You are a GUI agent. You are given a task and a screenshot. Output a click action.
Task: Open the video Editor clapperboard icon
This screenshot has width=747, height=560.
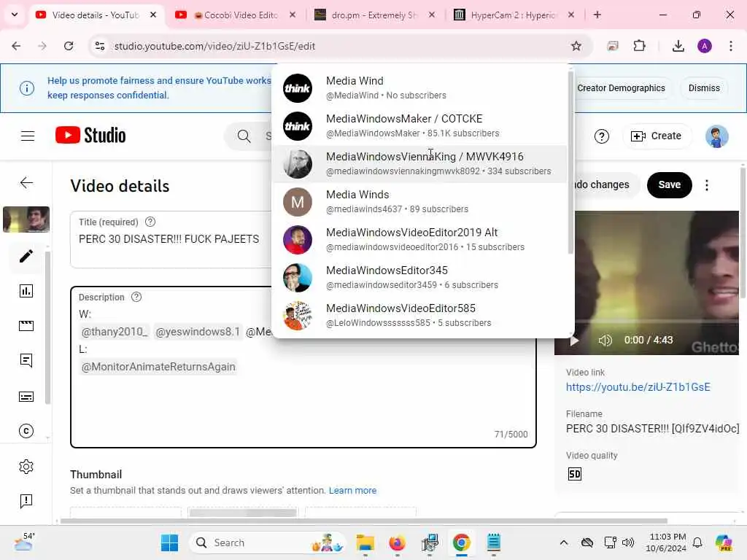coord(26,326)
